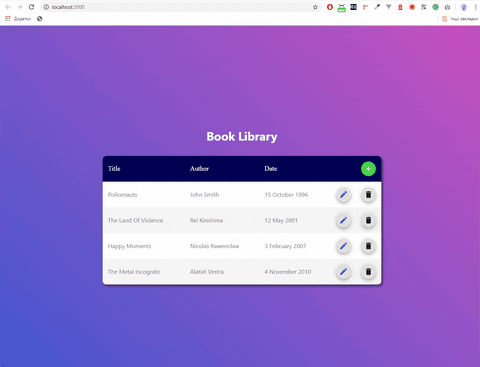Reload the page in browser
480x367 pixels.
coord(31,7)
